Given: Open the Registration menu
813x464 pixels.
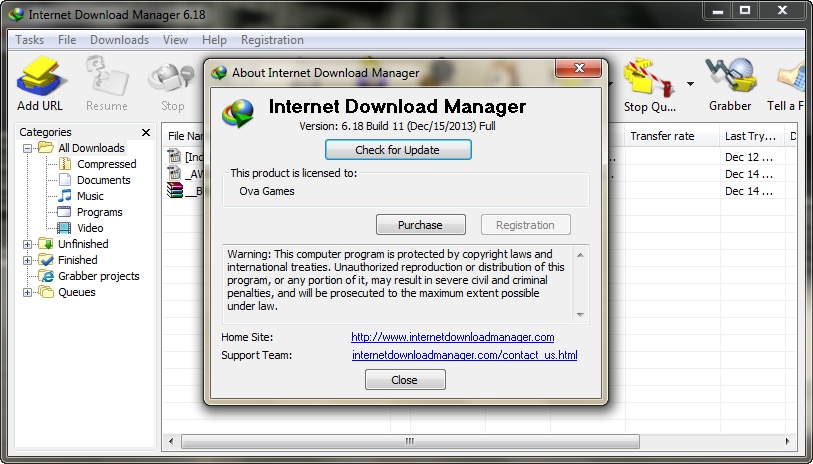Looking at the screenshot, I should [x=272, y=40].
